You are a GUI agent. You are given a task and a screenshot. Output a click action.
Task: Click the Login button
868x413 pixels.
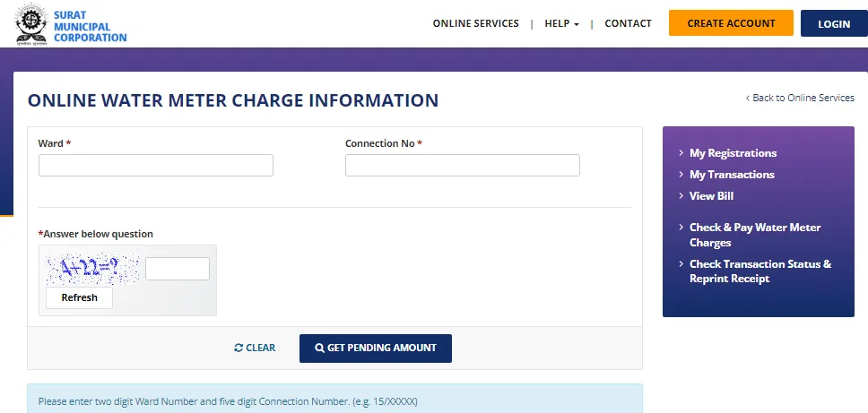pos(833,24)
